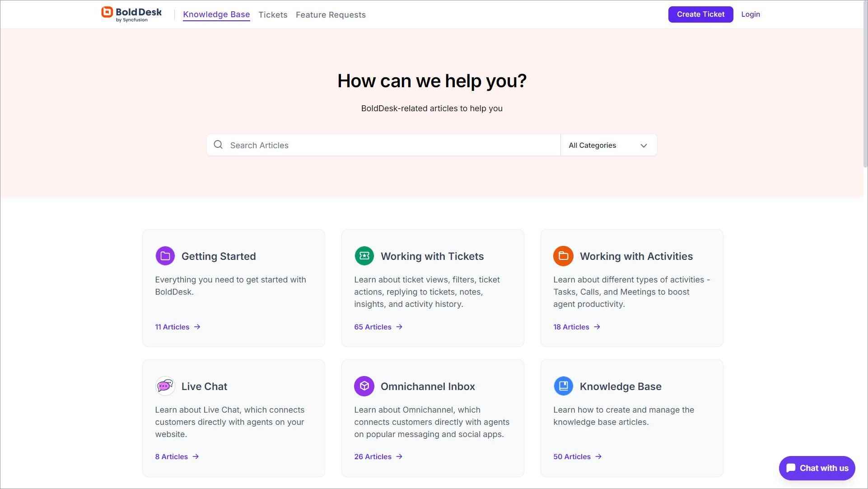
Task: Click arrow next to 8 Articles
Action: pos(196,456)
